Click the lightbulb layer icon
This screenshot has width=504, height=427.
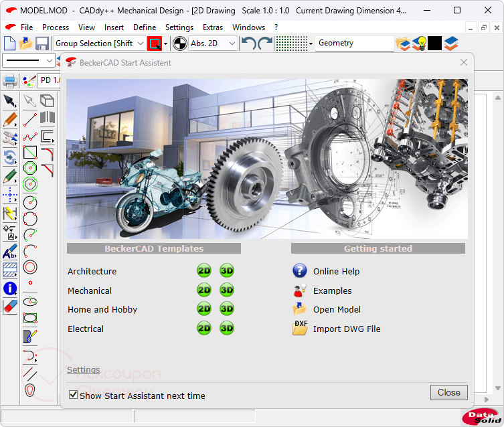[419, 44]
